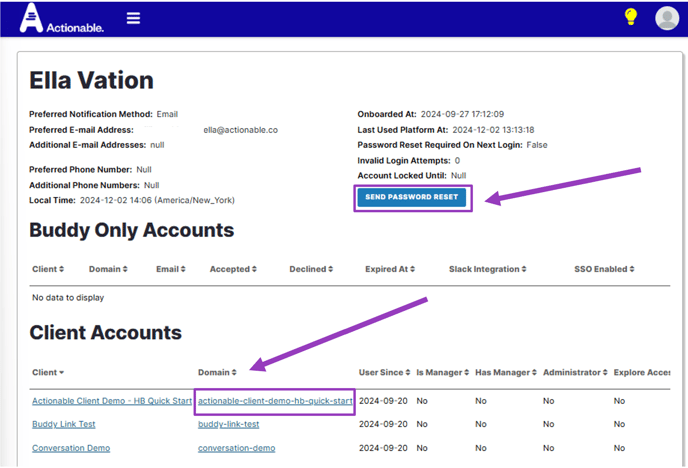Sort Client Accounts by Client column
Viewport: 688px width, 468px height.
coord(48,372)
